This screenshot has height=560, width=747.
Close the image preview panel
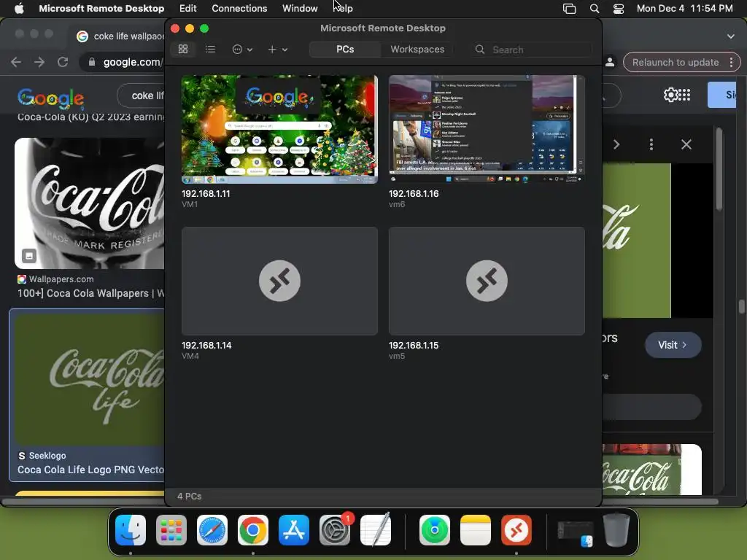click(x=686, y=144)
